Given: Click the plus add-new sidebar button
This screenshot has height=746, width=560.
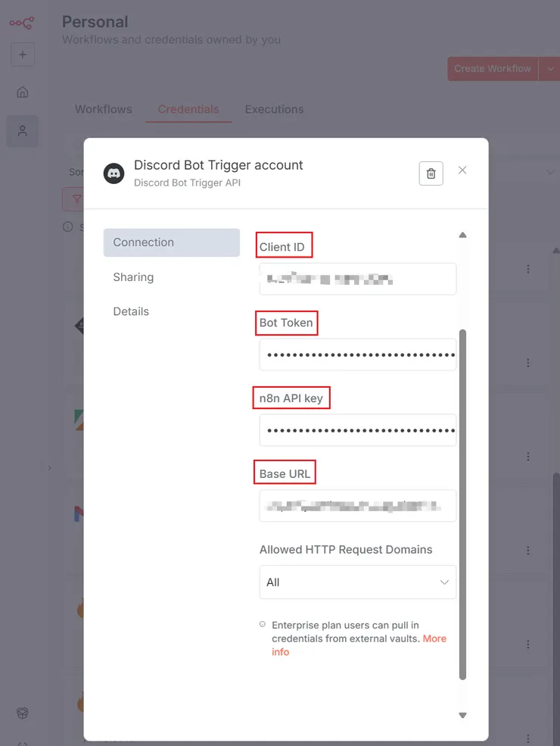Looking at the screenshot, I should 23,55.
